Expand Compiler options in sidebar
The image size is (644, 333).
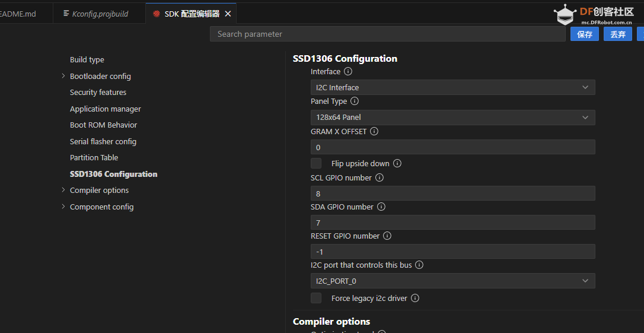click(63, 190)
